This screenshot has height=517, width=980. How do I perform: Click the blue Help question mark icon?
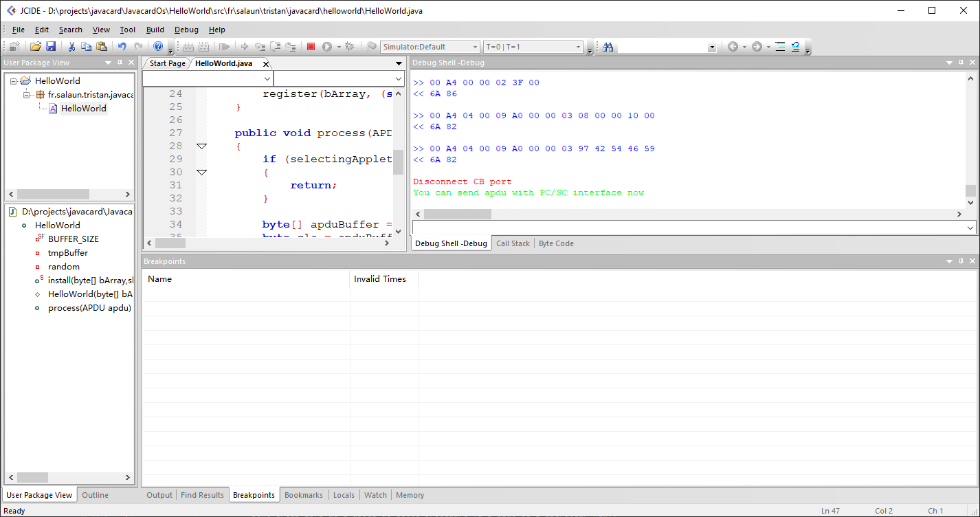tap(158, 47)
